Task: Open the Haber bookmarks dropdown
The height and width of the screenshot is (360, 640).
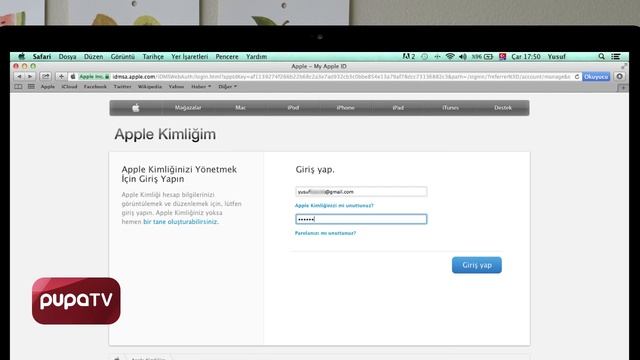Action: pos(201,87)
